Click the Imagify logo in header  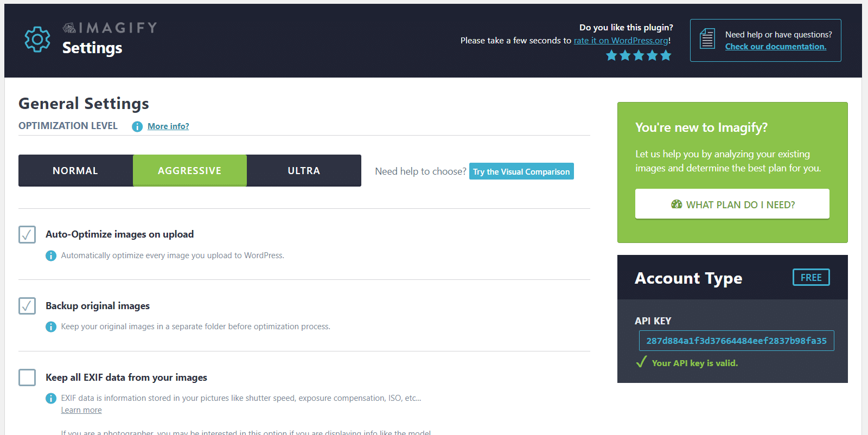pos(110,28)
